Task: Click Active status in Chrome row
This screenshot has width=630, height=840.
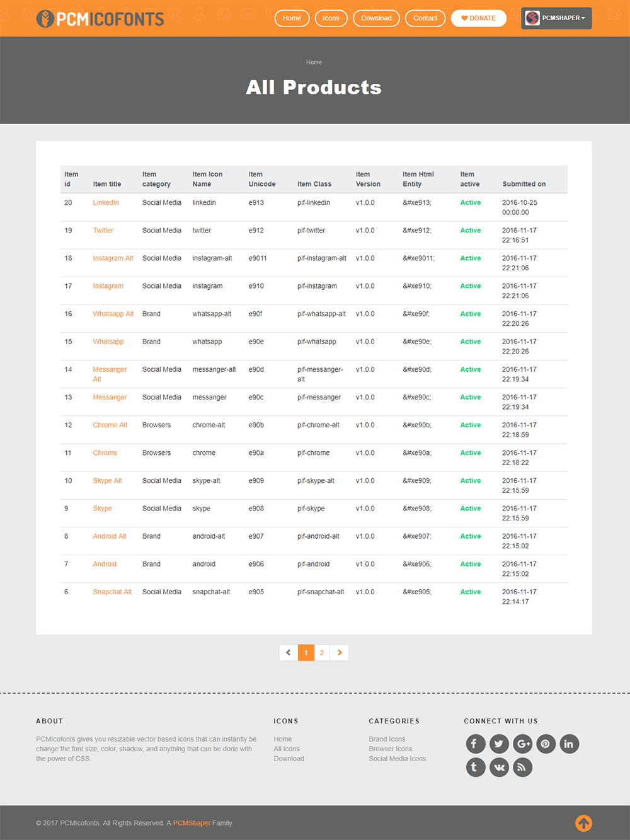Action: (470, 452)
